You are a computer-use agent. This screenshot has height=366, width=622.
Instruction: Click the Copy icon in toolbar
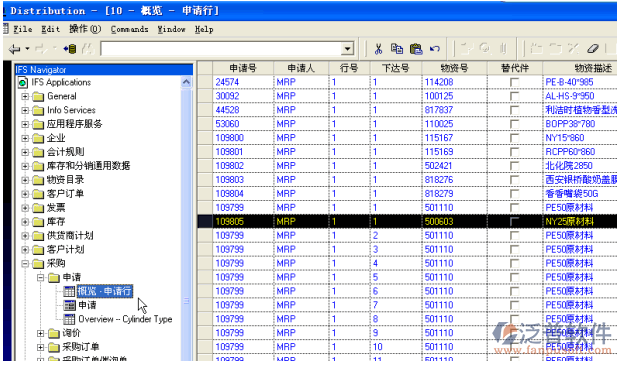397,48
